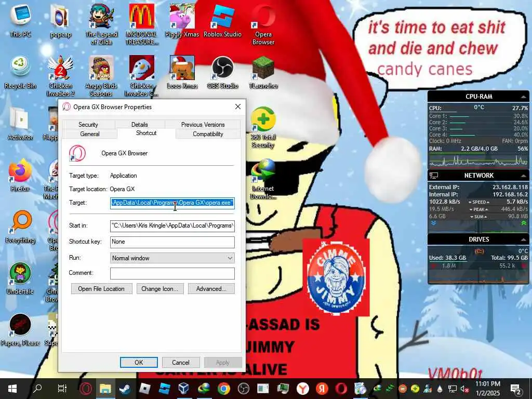Switch to the Details tab
Screen dimensions: 532x399
pos(139,125)
